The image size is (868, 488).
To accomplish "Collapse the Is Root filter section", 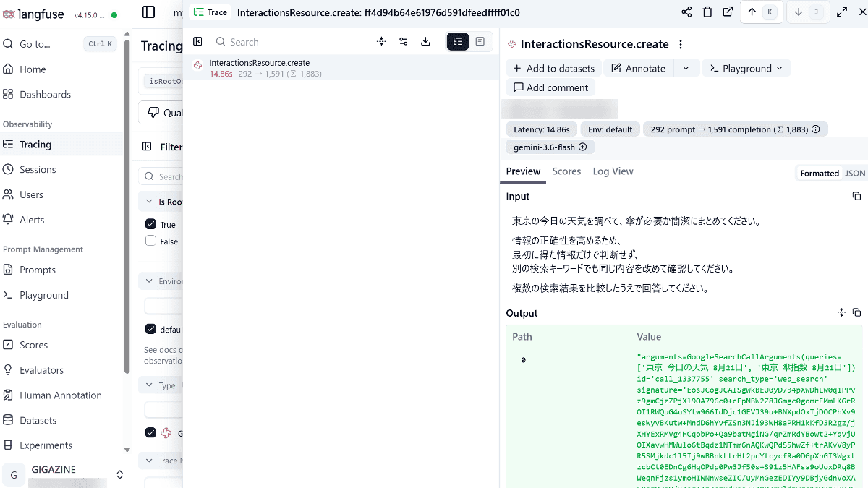I will click(161, 202).
